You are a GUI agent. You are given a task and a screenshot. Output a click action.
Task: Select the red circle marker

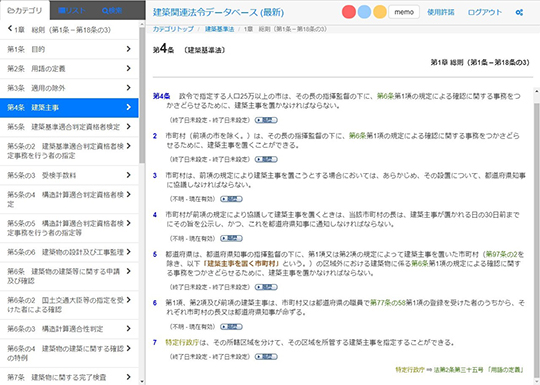click(349, 12)
